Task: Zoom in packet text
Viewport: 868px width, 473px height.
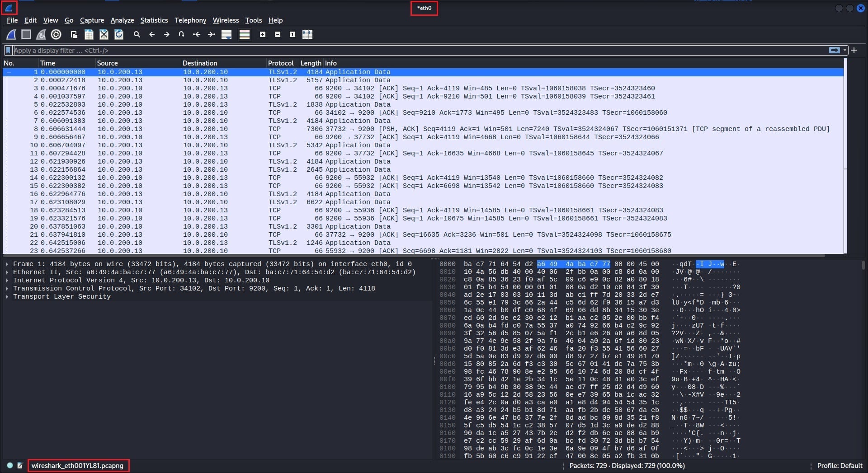Action: [263, 34]
